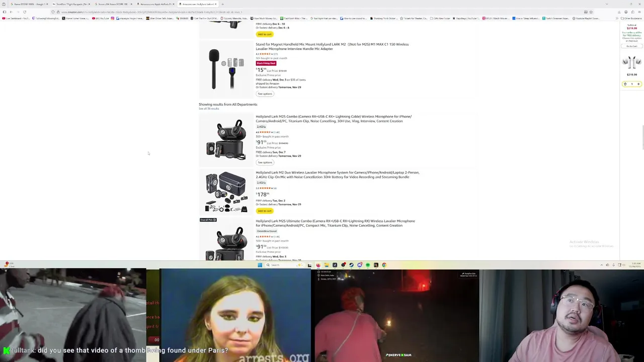Click See options for Lark M2S Combo
This screenshot has width=644, height=362.
click(x=265, y=162)
